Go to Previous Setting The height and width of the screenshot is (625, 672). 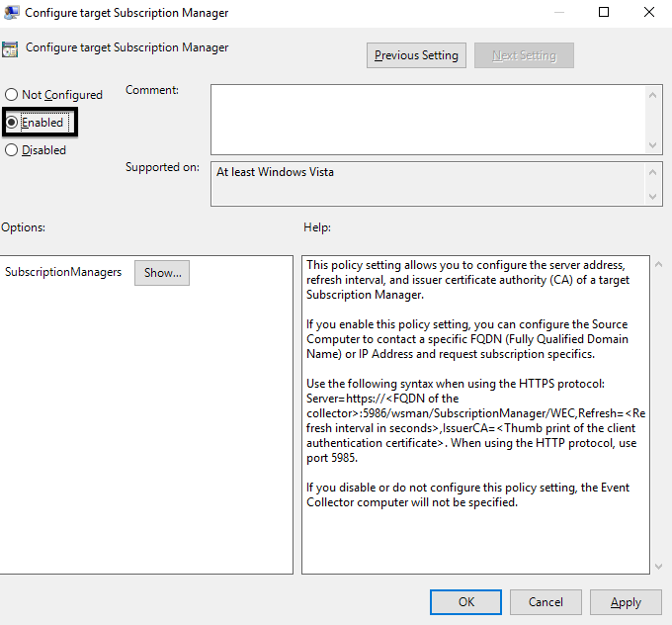(416, 55)
